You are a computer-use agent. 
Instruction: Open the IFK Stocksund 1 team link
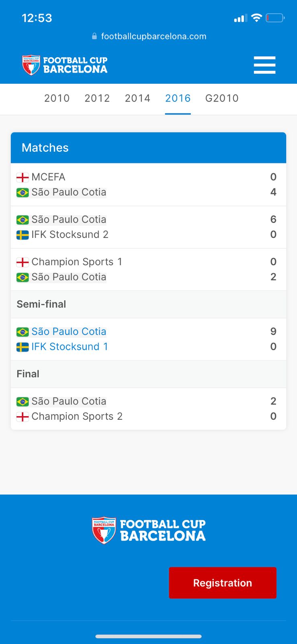pos(70,347)
